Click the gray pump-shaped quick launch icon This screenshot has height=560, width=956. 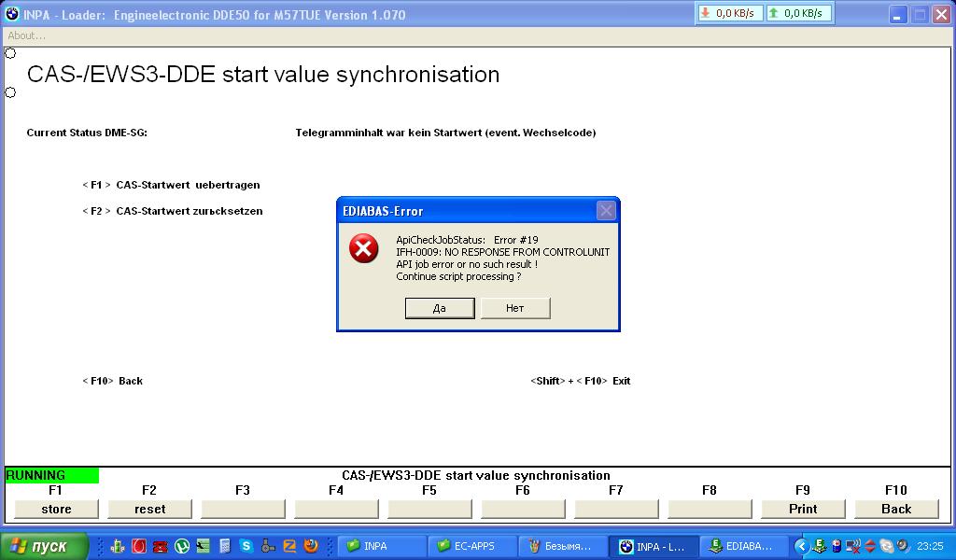point(268,546)
